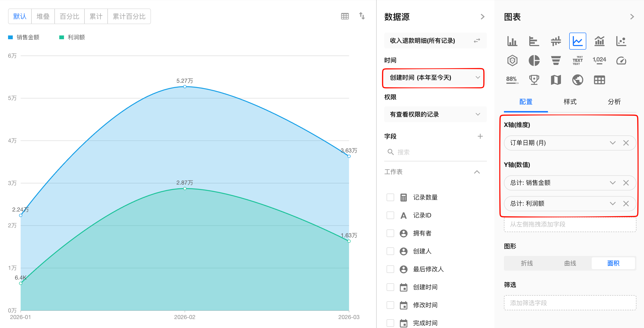The width and height of the screenshot is (644, 328).
Task: Remove the 总计: 利润额 Y-axis field
Action: tap(626, 203)
